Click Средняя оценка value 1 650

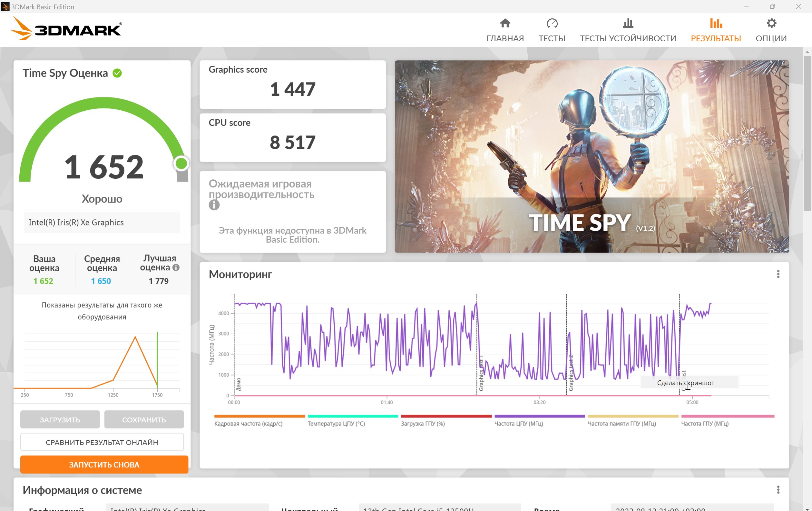coord(101,281)
